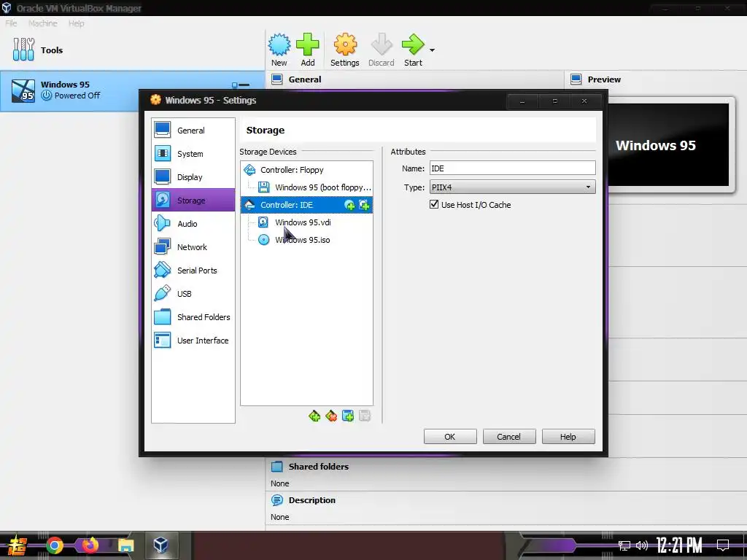Image resolution: width=747 pixels, height=560 pixels.
Task: Expand the Start button dropdown arrow
Action: coord(432,50)
